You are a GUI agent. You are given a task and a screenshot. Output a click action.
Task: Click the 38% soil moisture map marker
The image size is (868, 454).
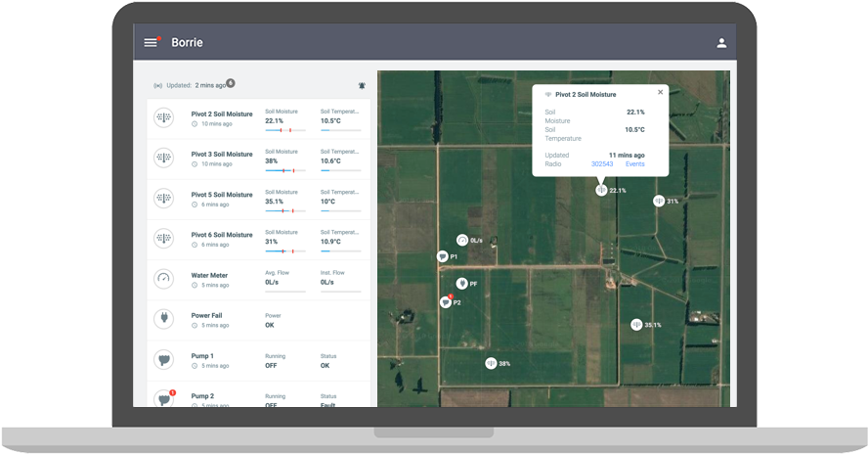(491, 363)
